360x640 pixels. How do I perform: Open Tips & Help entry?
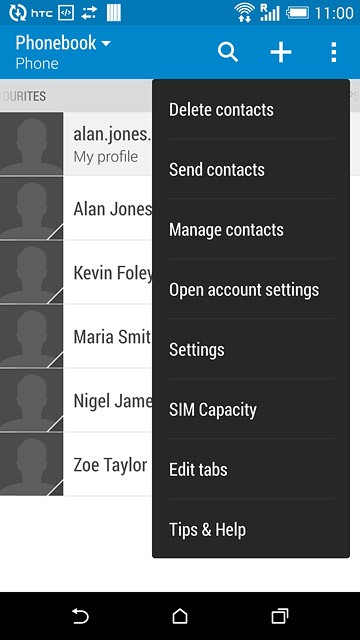pos(251,529)
